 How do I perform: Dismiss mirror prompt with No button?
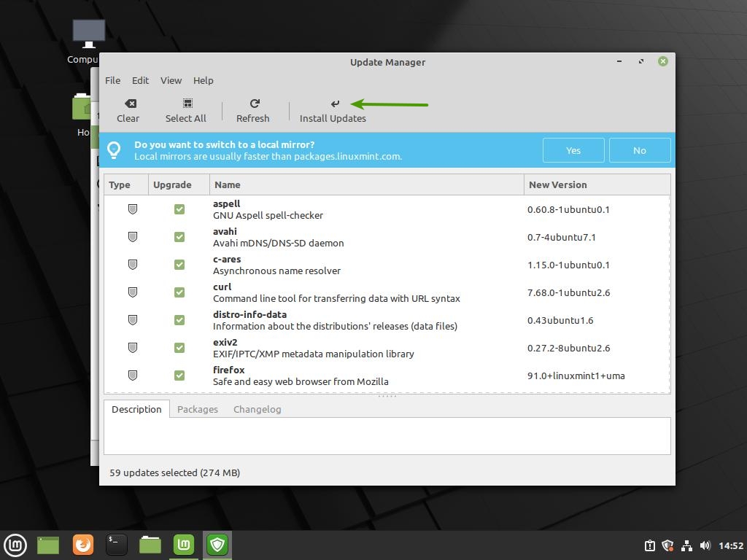(640, 150)
